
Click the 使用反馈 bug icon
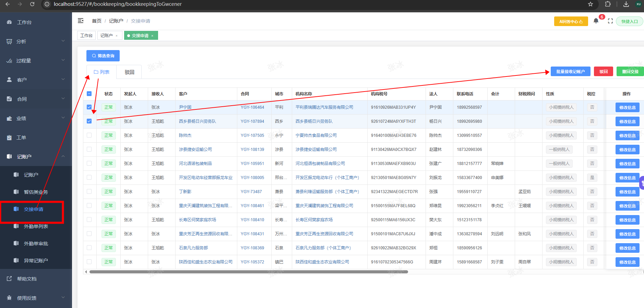pyautogui.click(x=9, y=298)
